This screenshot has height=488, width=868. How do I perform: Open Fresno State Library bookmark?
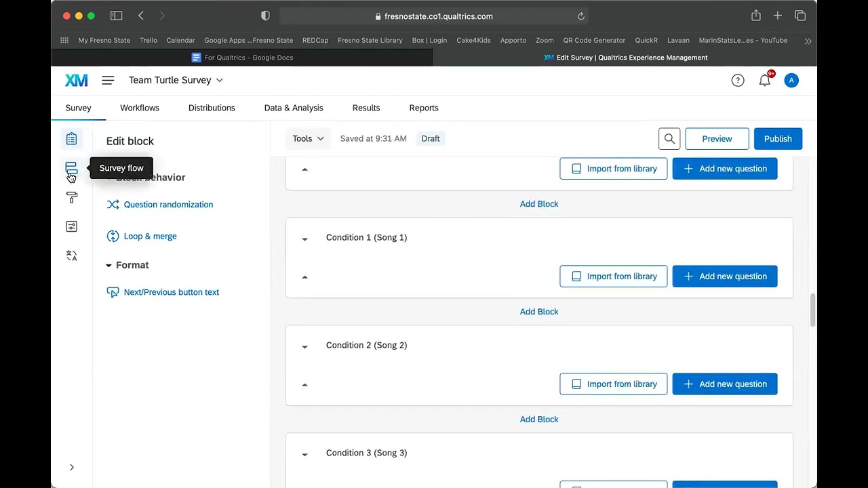tap(370, 41)
